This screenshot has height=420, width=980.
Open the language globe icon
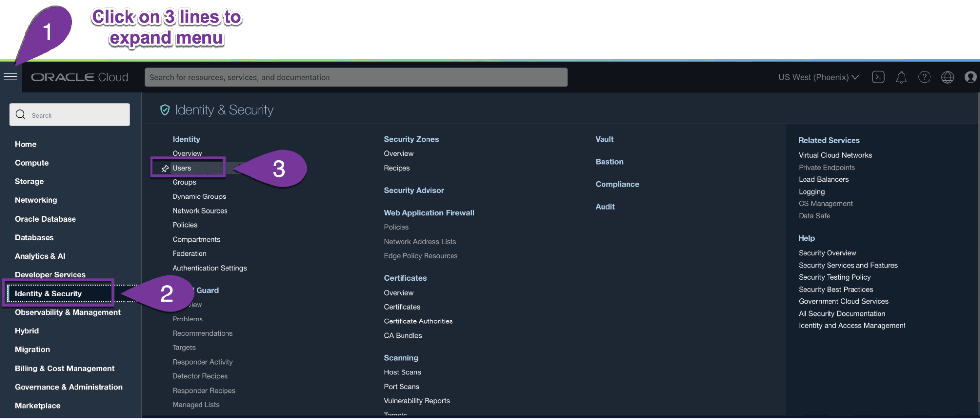point(947,77)
